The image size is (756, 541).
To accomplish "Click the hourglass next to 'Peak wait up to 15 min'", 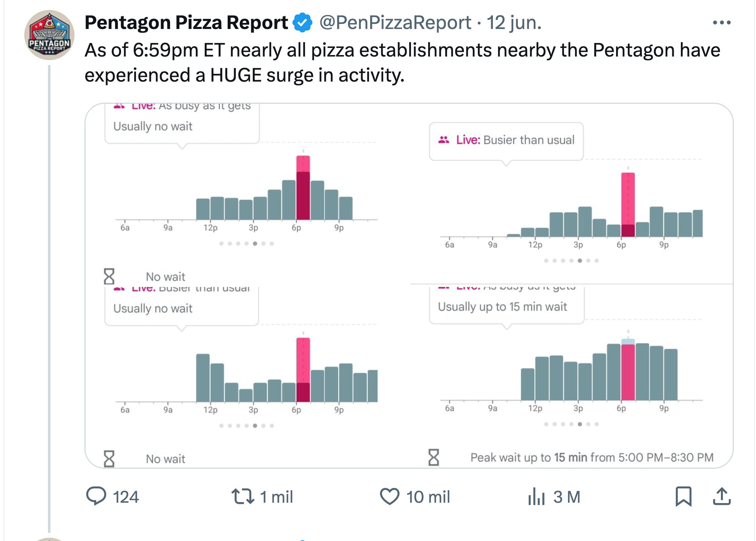I will pos(434,457).
